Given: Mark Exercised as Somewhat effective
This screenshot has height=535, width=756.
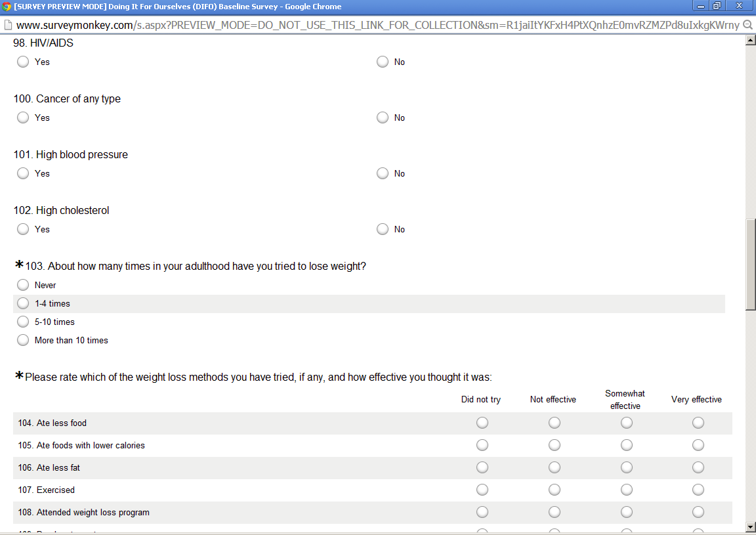Looking at the screenshot, I should pos(627,490).
